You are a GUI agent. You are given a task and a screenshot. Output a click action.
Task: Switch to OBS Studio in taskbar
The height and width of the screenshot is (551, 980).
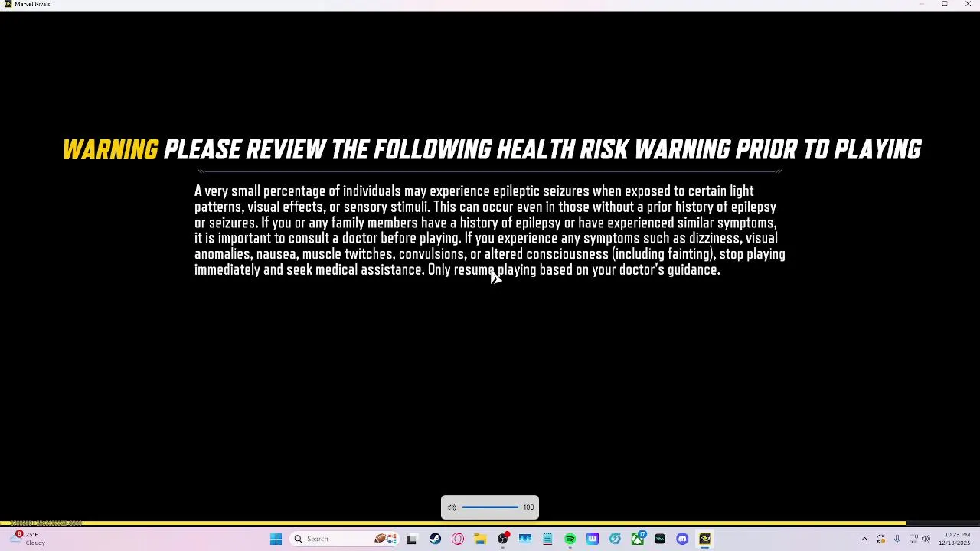click(503, 539)
